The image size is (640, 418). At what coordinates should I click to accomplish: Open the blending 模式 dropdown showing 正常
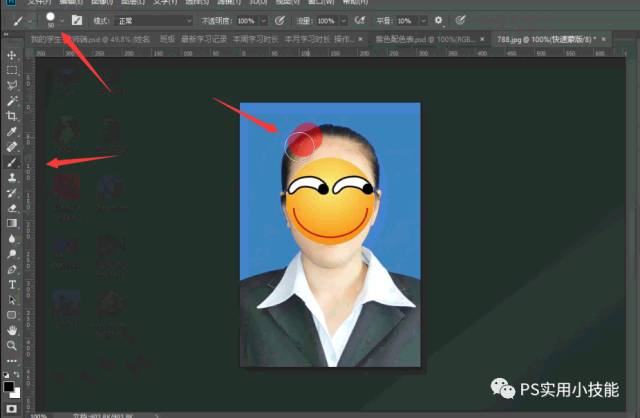155,20
